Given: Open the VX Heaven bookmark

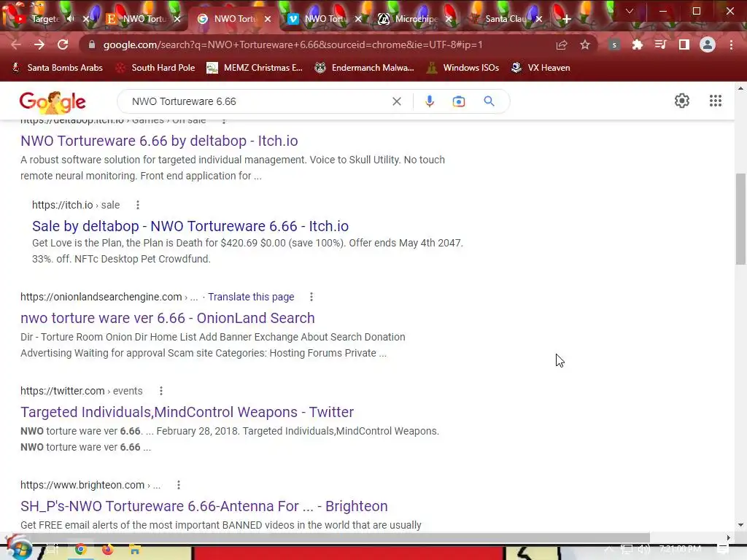Looking at the screenshot, I should click(541, 68).
